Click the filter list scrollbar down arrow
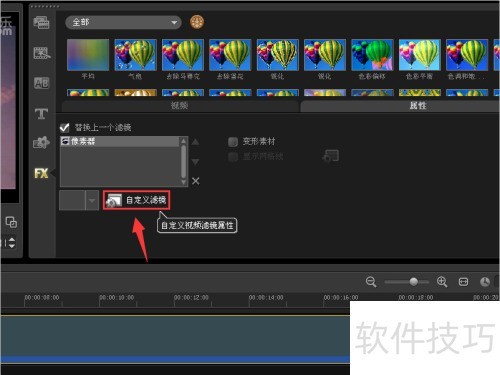500x375 pixels. pyautogui.click(x=184, y=182)
